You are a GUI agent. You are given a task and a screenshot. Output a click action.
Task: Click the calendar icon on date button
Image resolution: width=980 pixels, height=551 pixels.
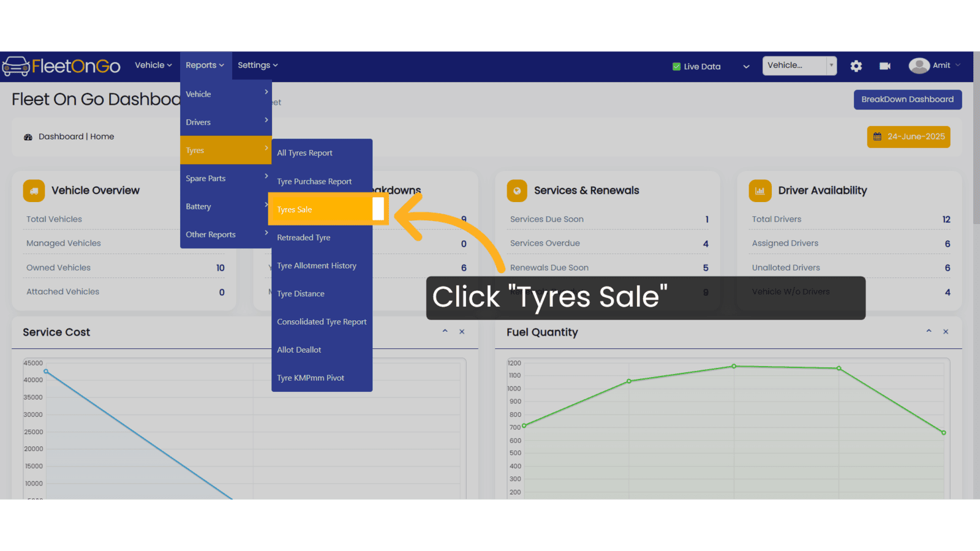click(877, 137)
